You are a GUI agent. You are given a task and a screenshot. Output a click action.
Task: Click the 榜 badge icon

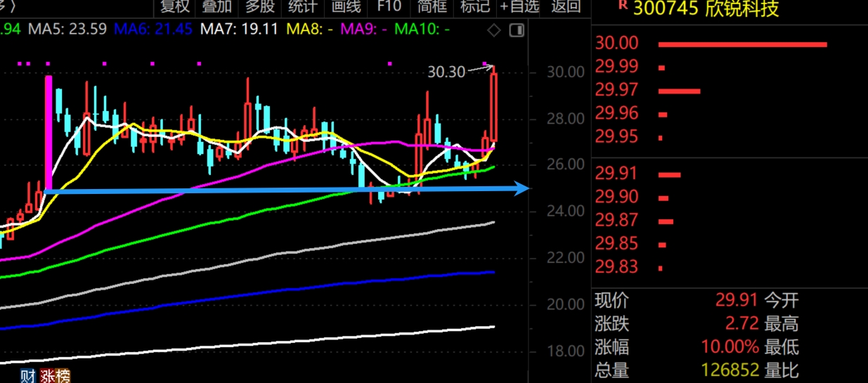point(62,377)
